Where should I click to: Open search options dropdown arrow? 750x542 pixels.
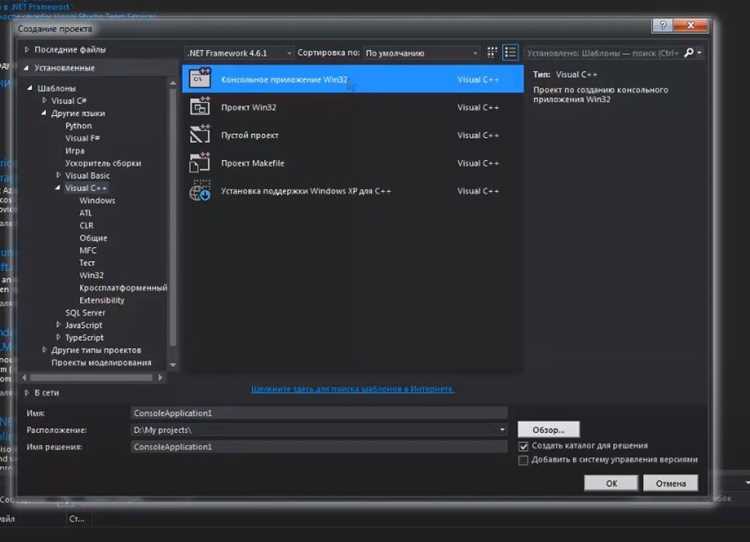[700, 53]
